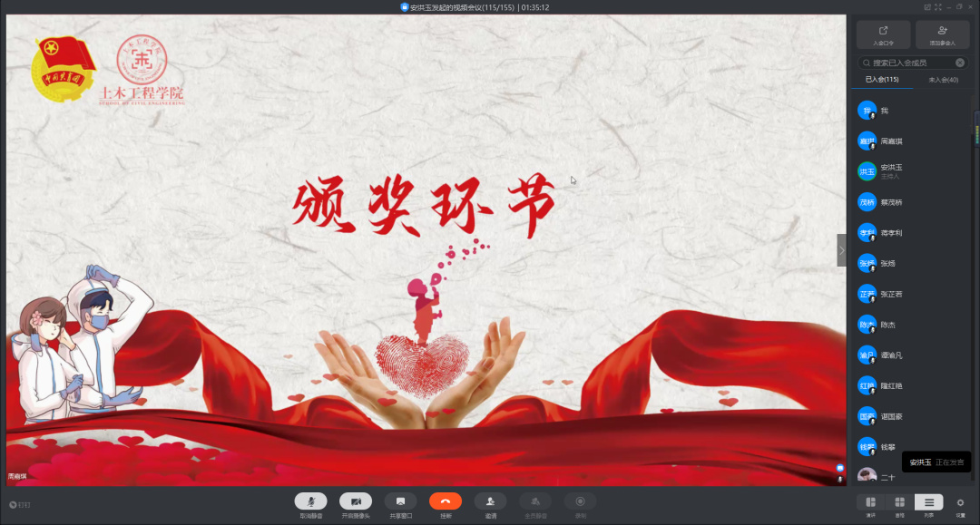Viewport: 980px width, 525px height.
Task: Click the 钉钉 logo at bottom left
Action: tap(20, 504)
